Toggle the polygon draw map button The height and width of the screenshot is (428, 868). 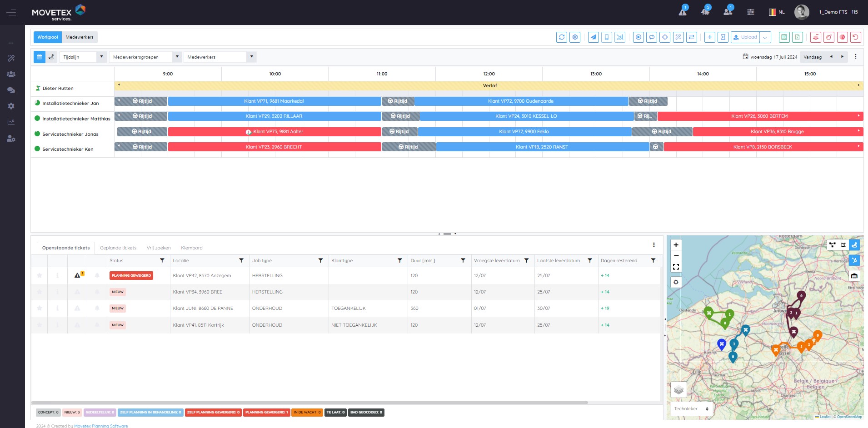843,245
